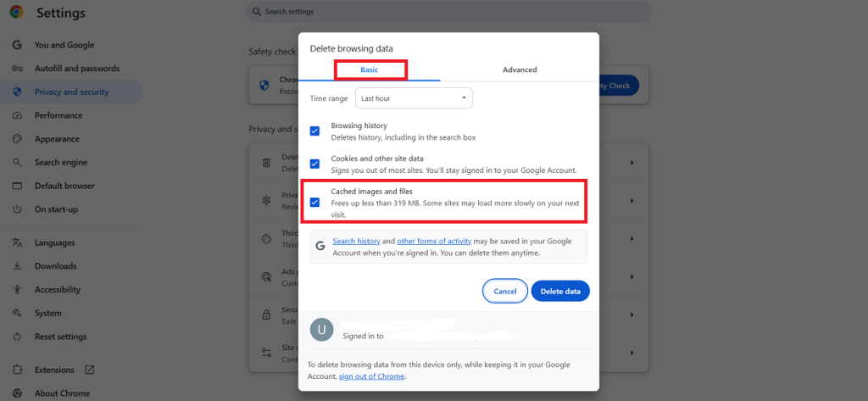Click the About Chrome logo icon

pos(17,393)
